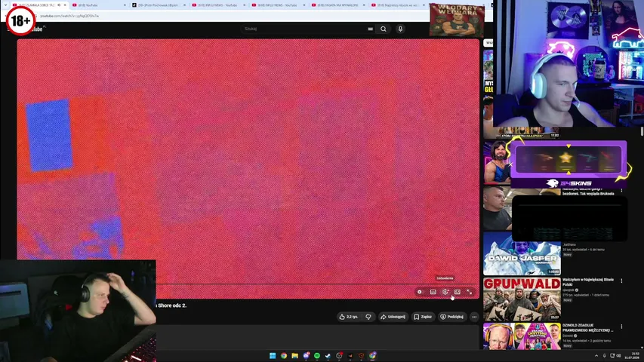The image size is (644, 362).
Task: Open options menu for the Grunwald video
Action: point(621,281)
